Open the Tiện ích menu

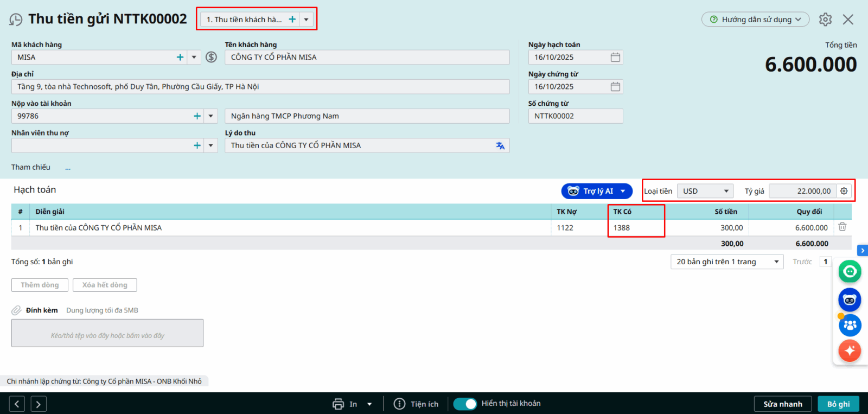tap(416, 404)
